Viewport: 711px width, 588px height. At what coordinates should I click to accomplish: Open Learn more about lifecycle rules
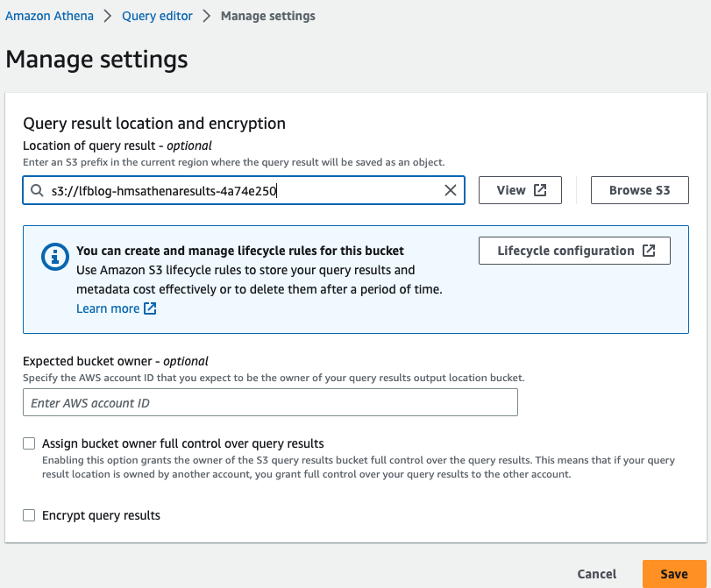(x=108, y=308)
